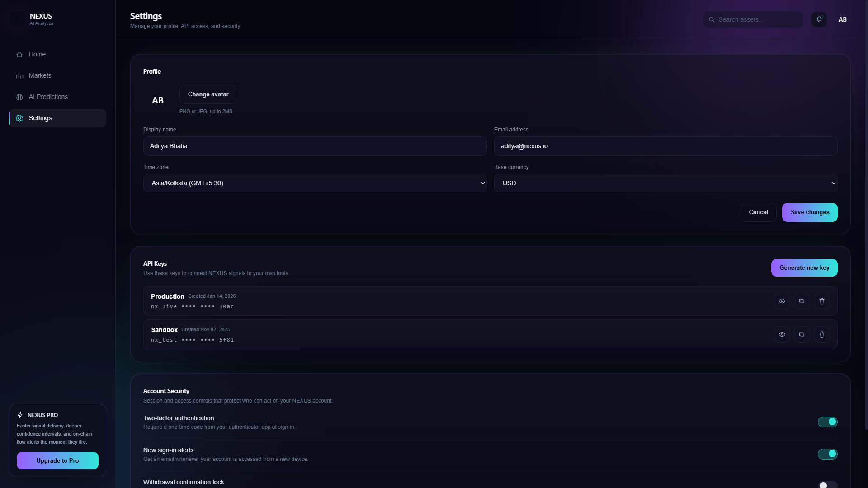Screen dimensions: 868x488
Task: Click Save changes button
Action: click(x=810, y=212)
